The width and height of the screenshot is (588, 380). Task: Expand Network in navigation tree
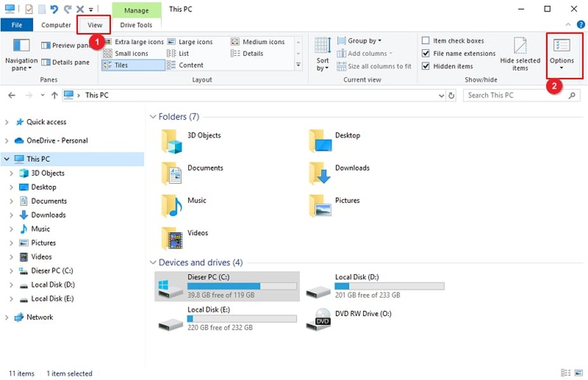7,317
